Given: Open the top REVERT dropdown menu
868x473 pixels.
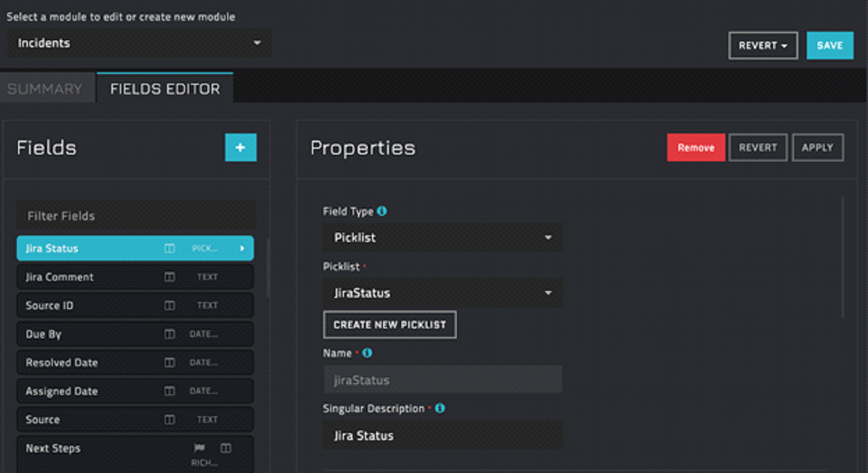Looking at the screenshot, I should tap(763, 46).
